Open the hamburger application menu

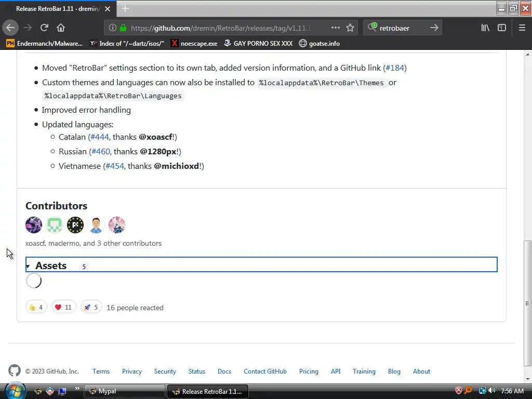522,28
